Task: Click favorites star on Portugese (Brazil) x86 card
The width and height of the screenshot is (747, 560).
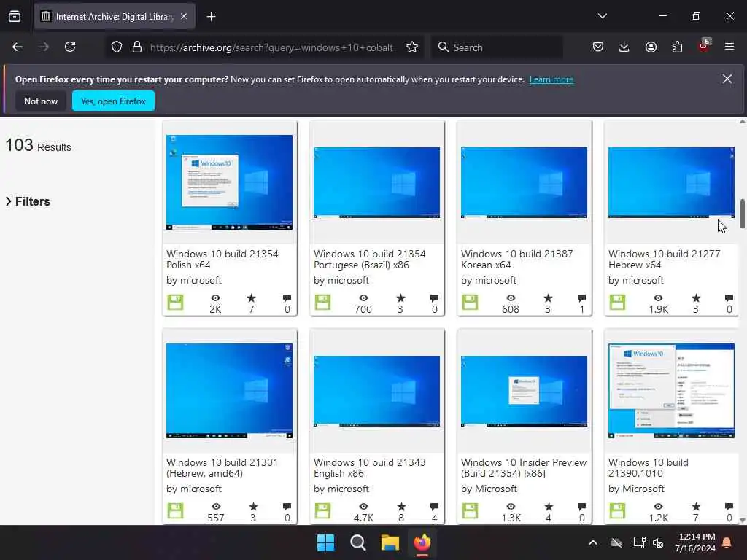Action: pyautogui.click(x=400, y=298)
